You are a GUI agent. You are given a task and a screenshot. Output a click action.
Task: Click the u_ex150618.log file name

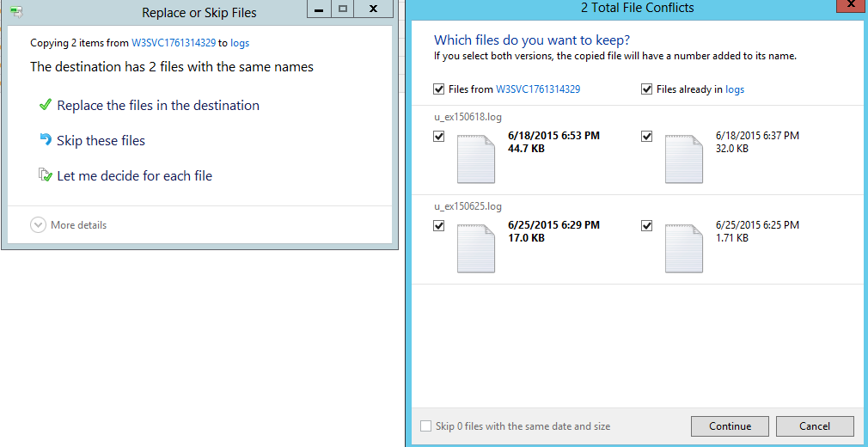(x=468, y=117)
